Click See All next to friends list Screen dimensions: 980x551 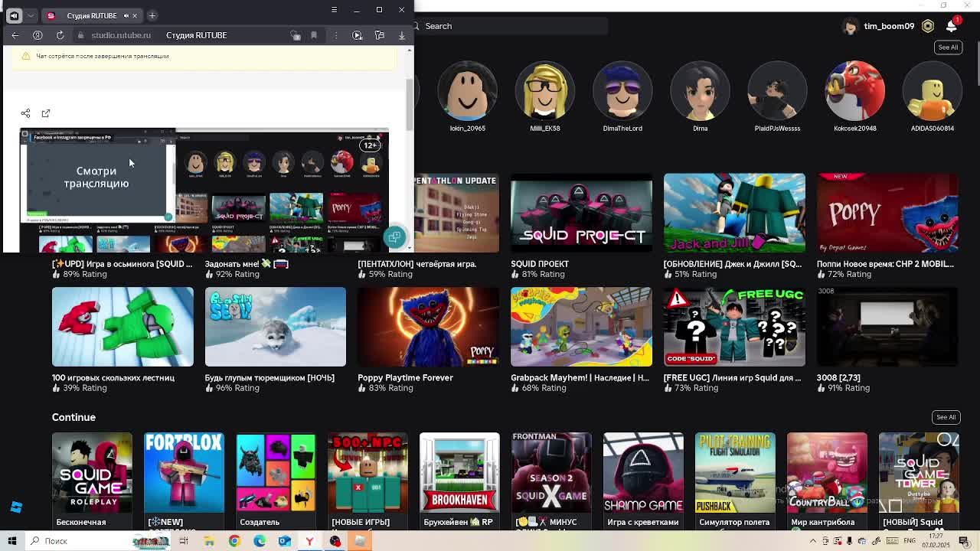(948, 47)
